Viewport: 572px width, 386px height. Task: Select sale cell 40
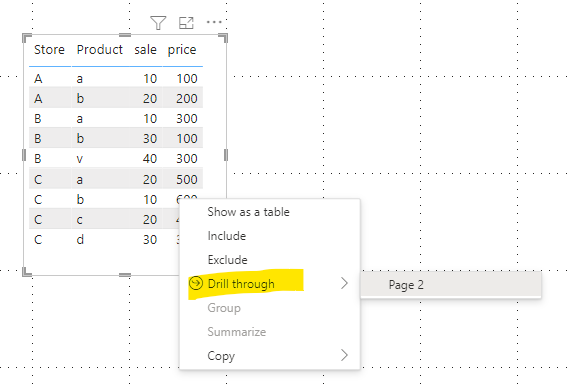pos(150,159)
